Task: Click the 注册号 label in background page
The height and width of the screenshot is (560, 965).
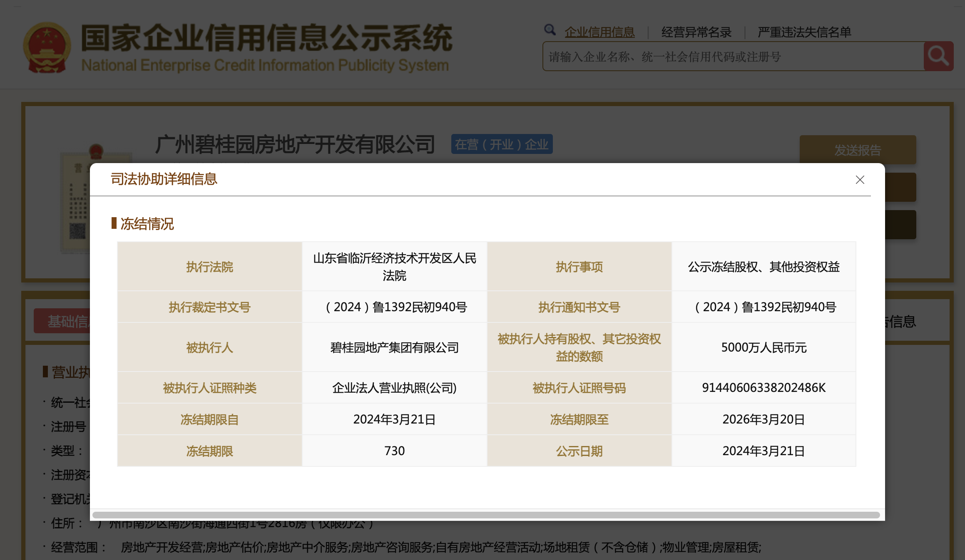Action: (x=68, y=426)
